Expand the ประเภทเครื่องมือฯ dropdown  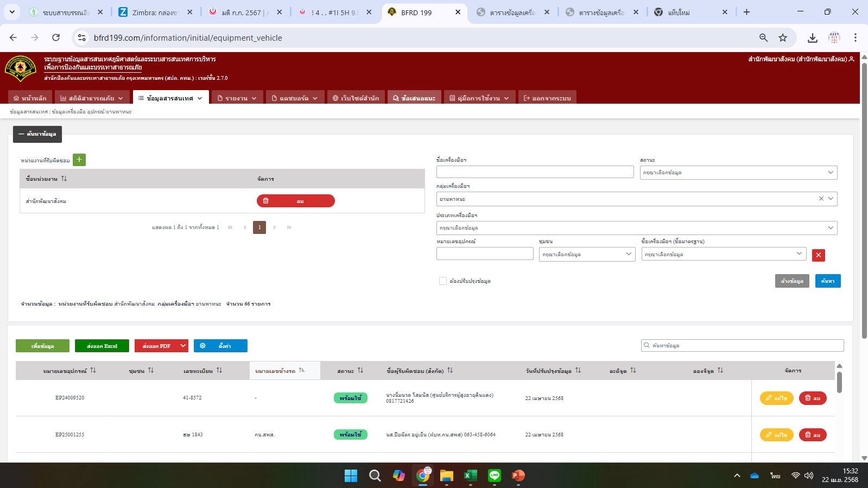point(636,228)
